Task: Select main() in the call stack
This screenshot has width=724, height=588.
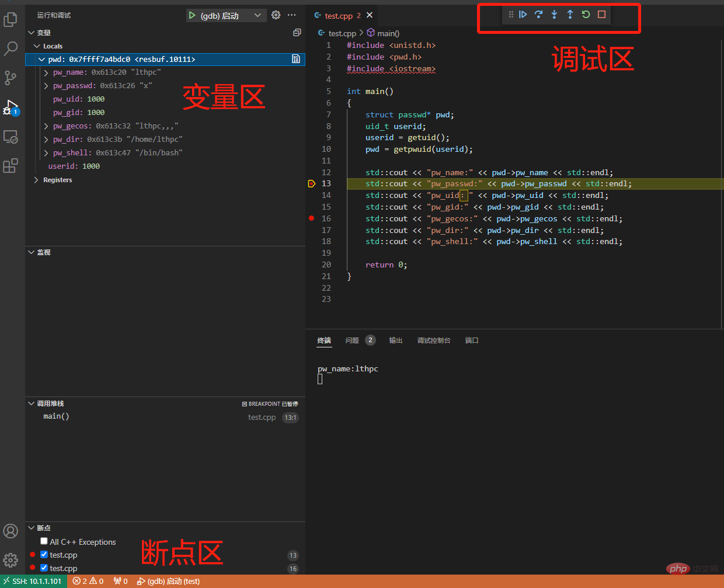Action: pyautogui.click(x=56, y=416)
